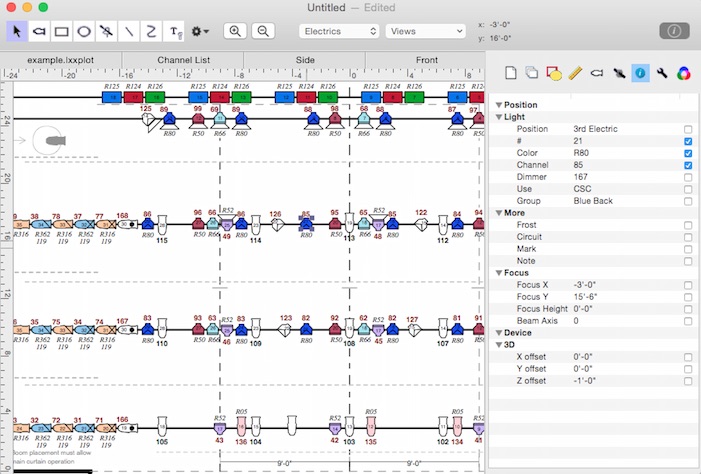Open the Views dropdown
The image size is (701, 474).
[x=426, y=31]
